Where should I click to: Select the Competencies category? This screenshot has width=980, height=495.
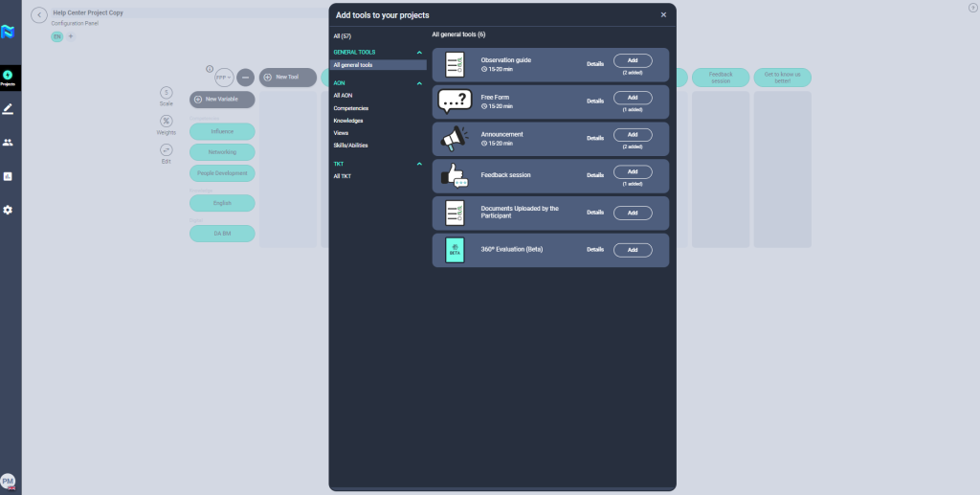click(350, 108)
